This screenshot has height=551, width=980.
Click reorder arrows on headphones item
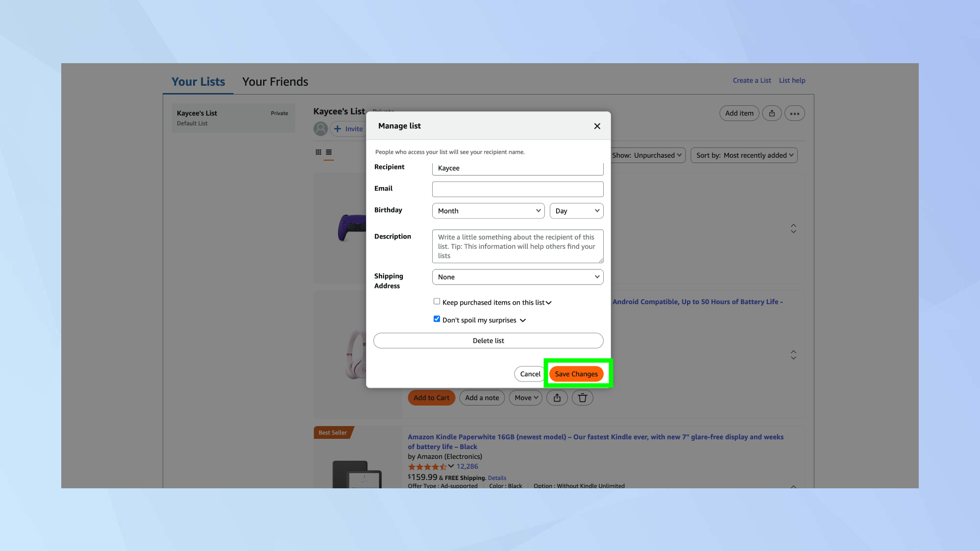(793, 355)
